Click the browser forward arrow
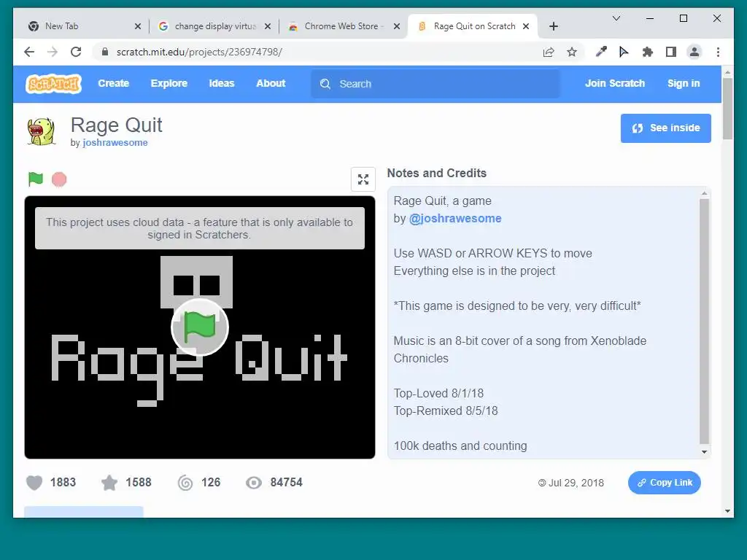The width and height of the screenshot is (747, 560). [x=53, y=52]
